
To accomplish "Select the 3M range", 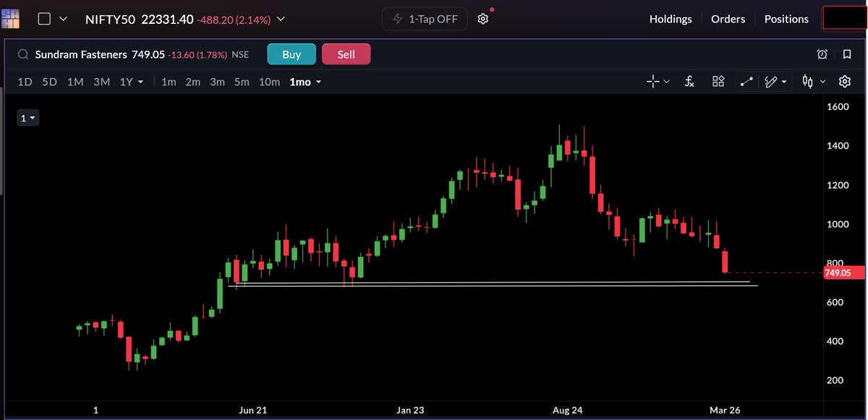I will tap(101, 82).
